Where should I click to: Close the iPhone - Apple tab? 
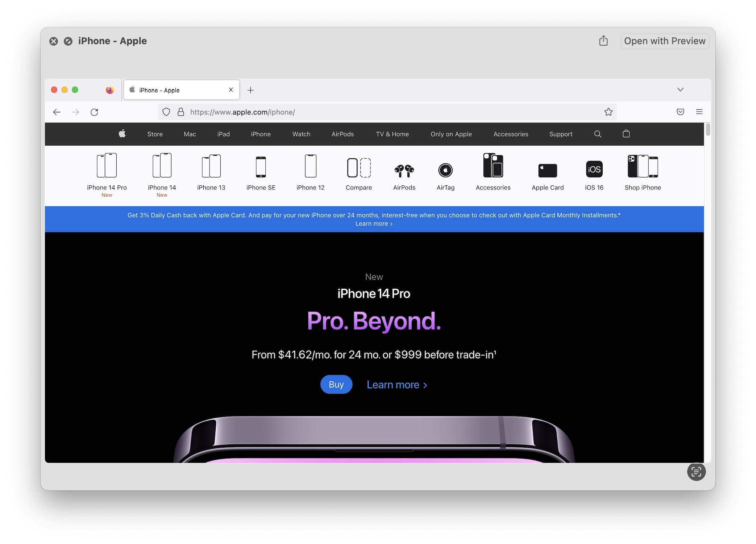pos(231,90)
